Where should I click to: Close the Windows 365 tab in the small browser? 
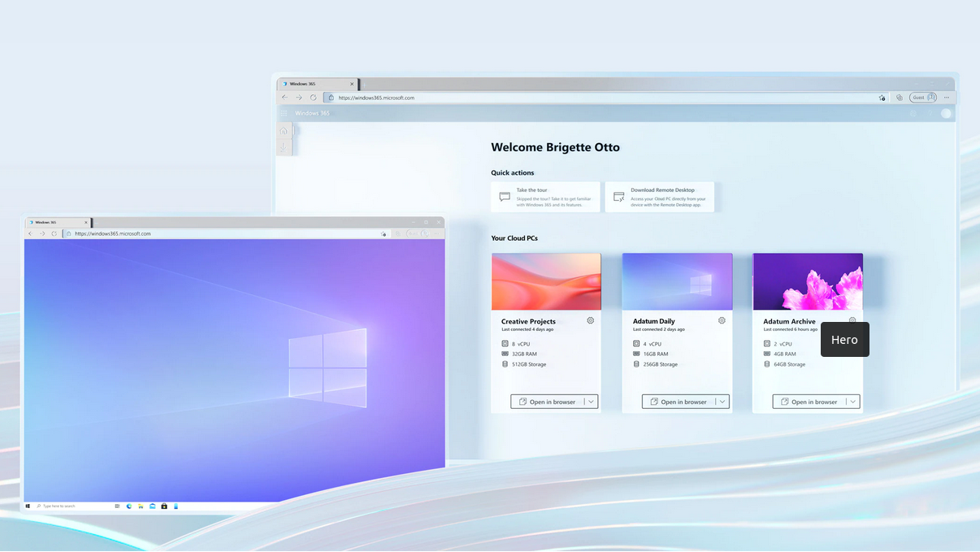coord(86,222)
